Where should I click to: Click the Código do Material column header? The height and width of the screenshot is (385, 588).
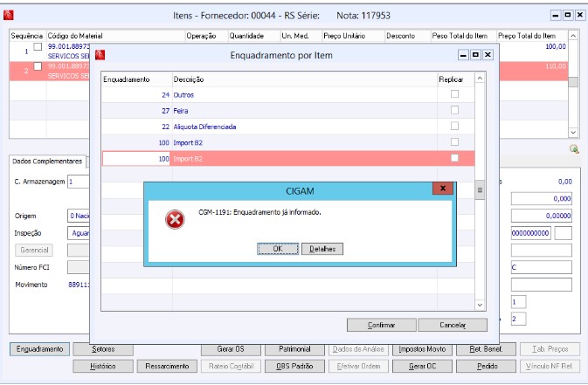coord(116,36)
